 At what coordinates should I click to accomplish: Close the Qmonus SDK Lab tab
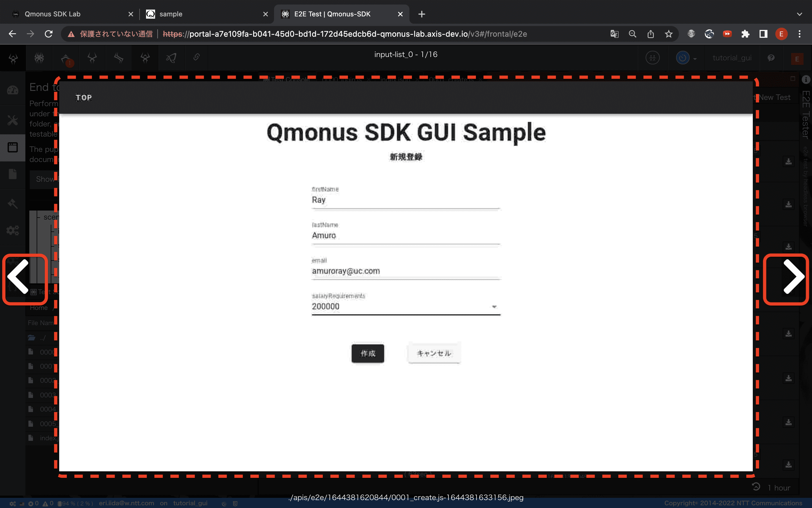[131, 14]
